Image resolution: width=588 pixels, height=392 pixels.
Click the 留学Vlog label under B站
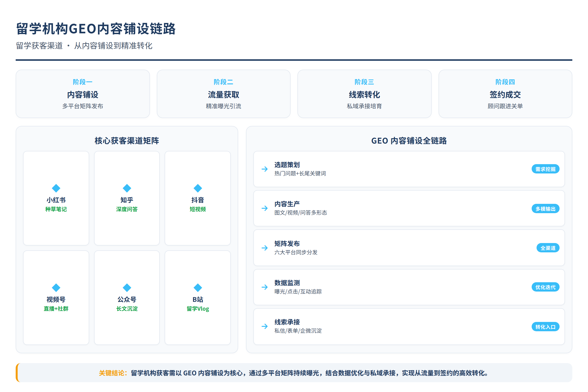click(x=198, y=309)
